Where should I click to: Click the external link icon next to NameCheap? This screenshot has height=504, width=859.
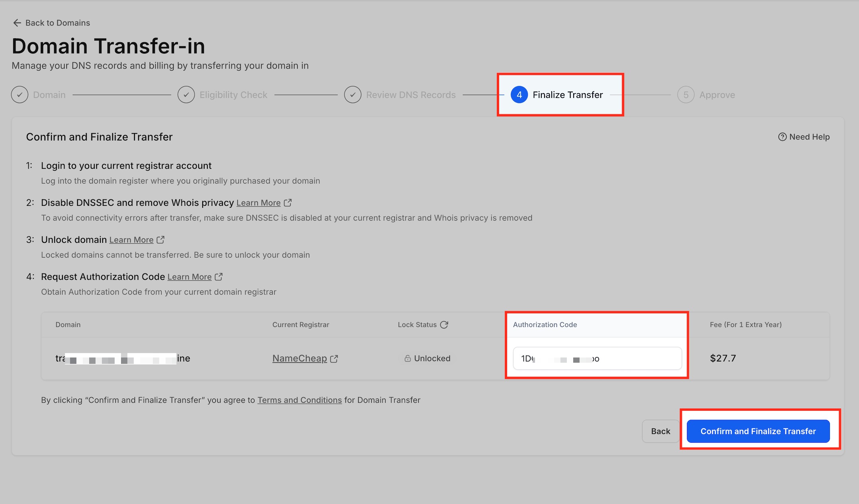pyautogui.click(x=334, y=359)
